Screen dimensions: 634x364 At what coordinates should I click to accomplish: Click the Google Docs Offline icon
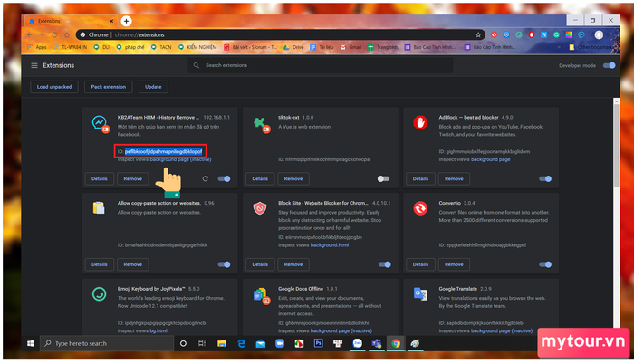pyautogui.click(x=262, y=296)
